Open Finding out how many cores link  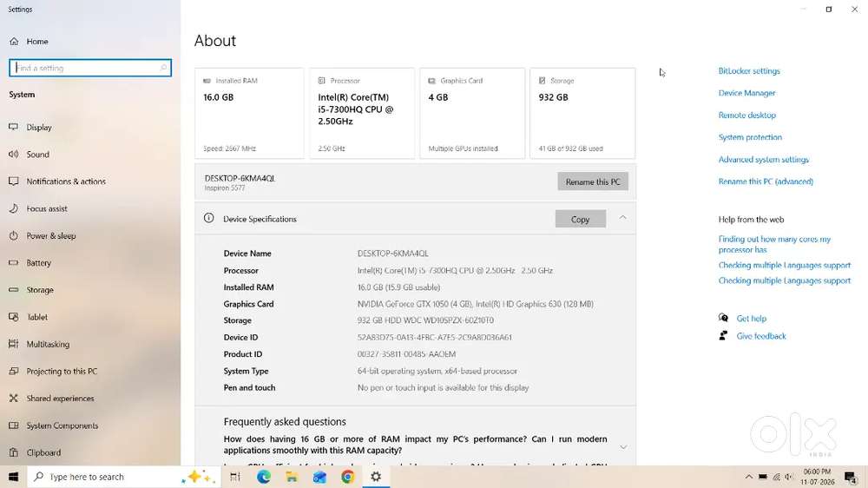(774, 244)
